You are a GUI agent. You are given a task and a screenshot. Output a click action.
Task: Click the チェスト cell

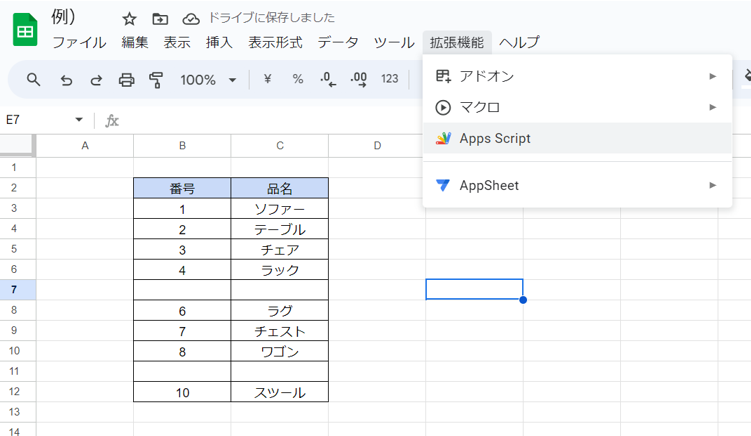[280, 331]
